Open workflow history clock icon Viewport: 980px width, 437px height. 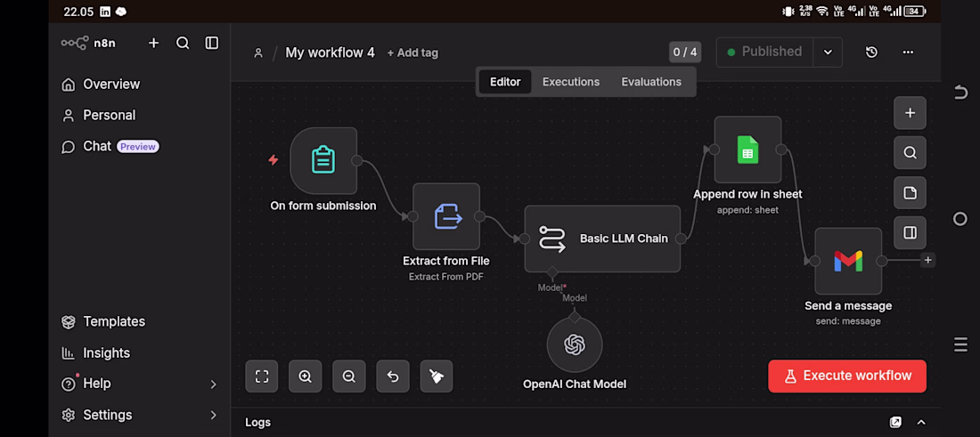pos(871,53)
